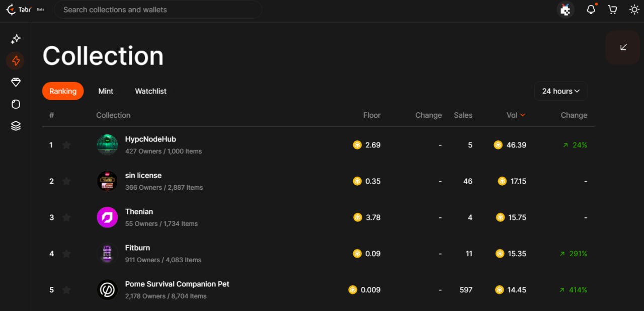Toggle light mode with sun icon

tap(634, 10)
